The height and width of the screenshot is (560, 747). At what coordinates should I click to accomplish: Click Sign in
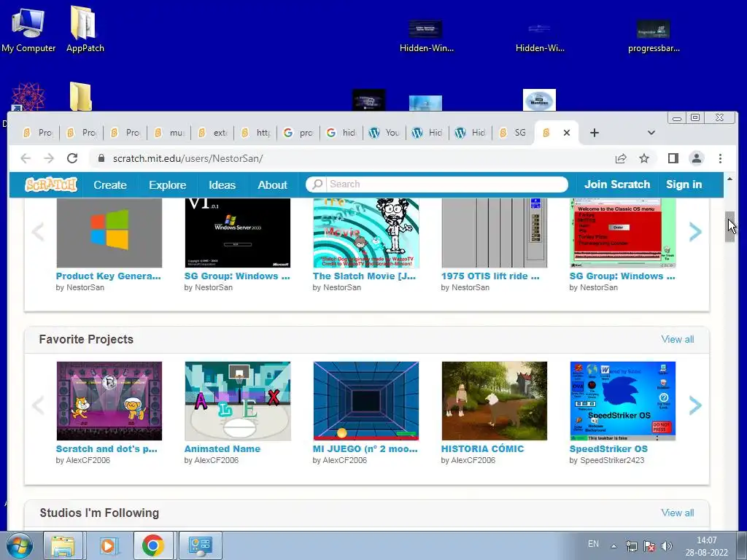(x=684, y=184)
